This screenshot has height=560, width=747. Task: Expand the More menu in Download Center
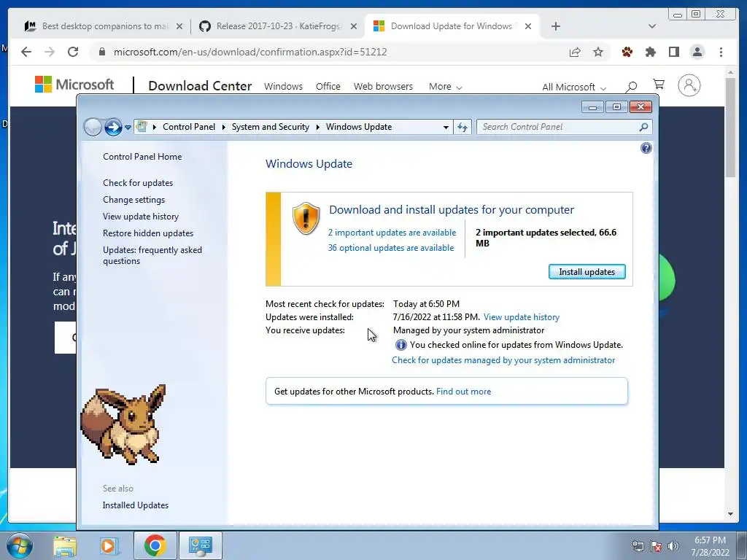click(445, 87)
